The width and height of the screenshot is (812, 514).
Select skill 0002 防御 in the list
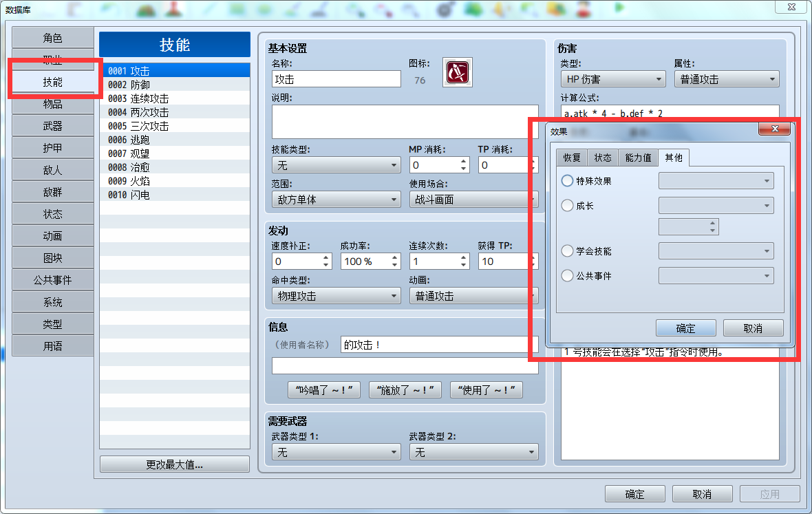pyautogui.click(x=175, y=85)
